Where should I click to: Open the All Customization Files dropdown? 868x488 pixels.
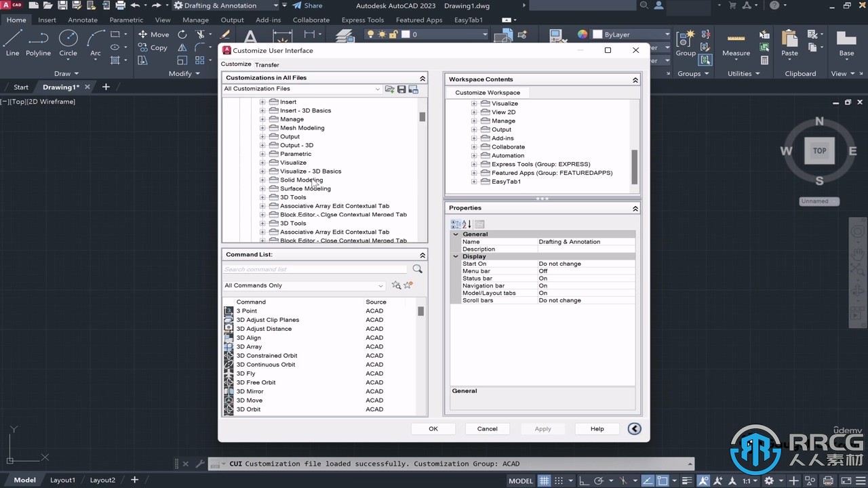click(x=378, y=89)
